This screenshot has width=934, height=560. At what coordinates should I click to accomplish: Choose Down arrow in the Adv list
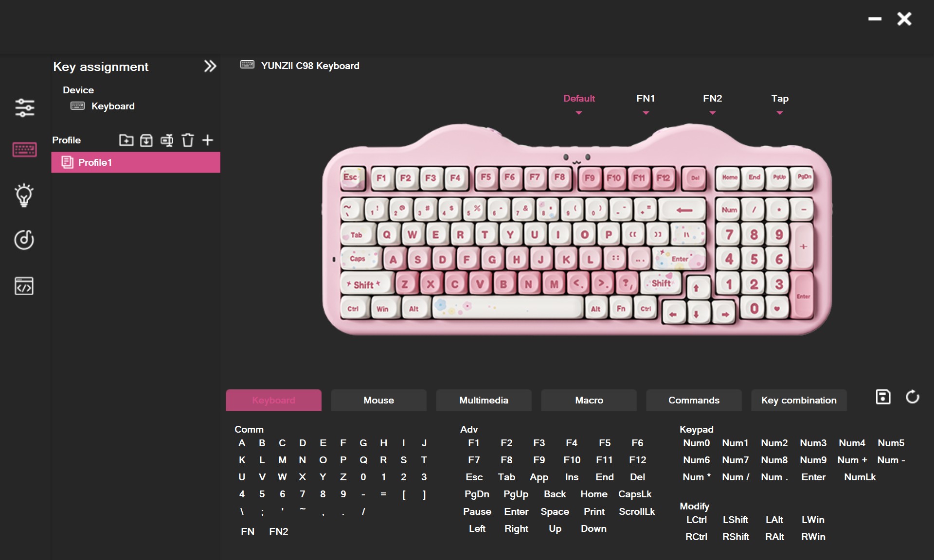coord(593,528)
